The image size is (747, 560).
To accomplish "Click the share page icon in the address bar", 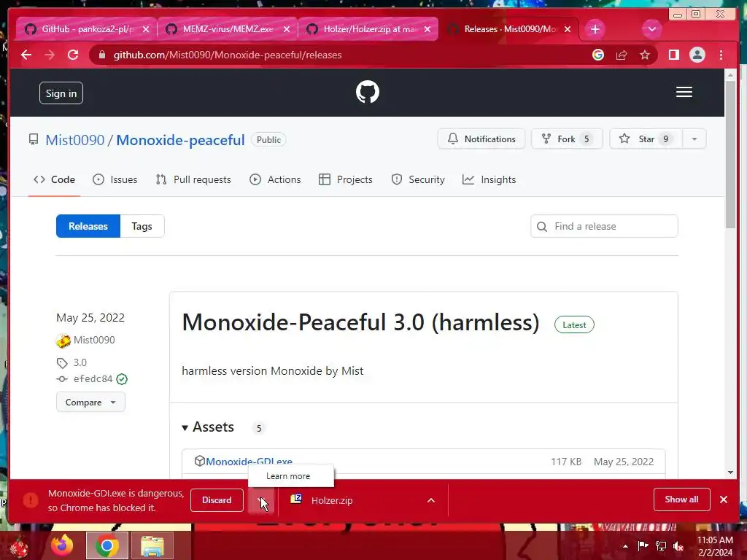I will point(622,55).
